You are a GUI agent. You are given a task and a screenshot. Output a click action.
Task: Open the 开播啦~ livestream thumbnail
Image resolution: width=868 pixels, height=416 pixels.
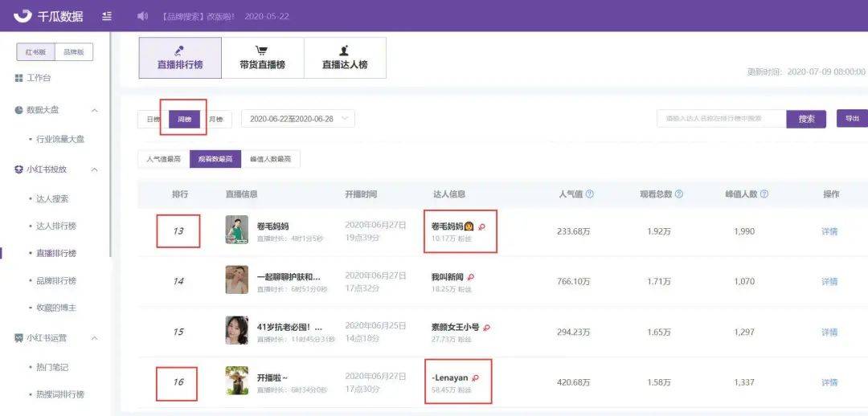pyautogui.click(x=237, y=381)
